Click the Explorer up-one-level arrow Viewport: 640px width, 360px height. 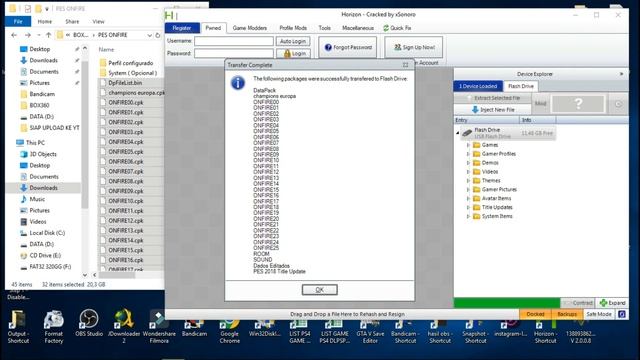pos(49,35)
